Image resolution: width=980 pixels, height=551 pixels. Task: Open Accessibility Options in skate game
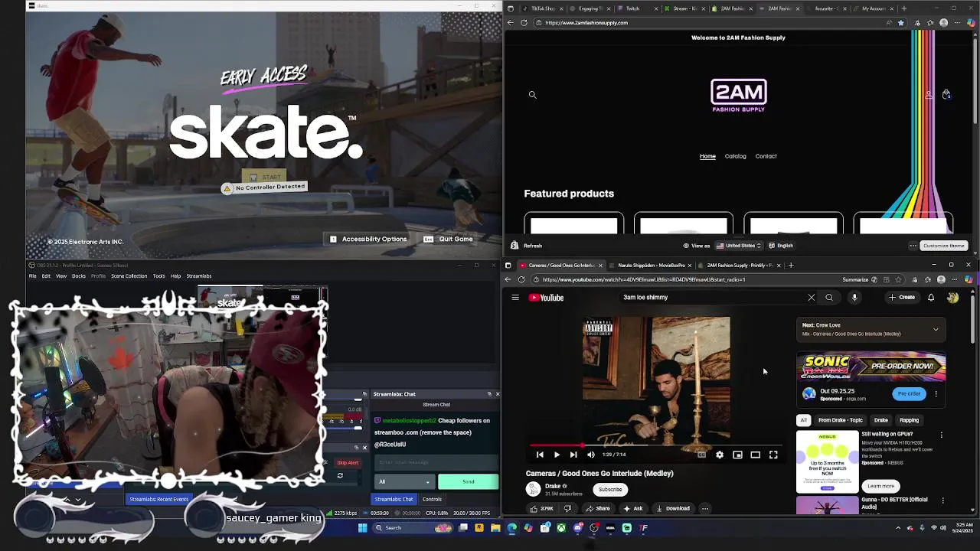(x=368, y=239)
